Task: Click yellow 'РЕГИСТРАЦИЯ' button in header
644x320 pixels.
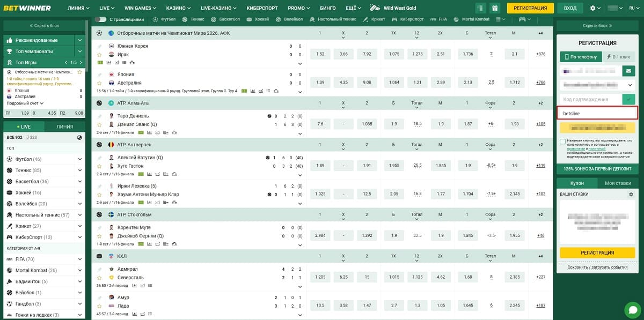Action: tap(530, 8)
